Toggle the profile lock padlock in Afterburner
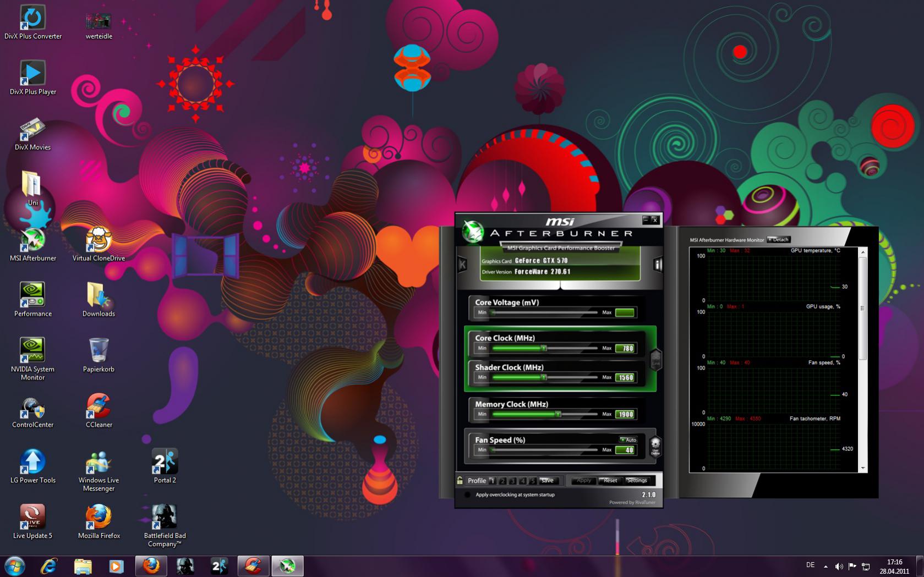The height and width of the screenshot is (577, 924). tap(460, 480)
